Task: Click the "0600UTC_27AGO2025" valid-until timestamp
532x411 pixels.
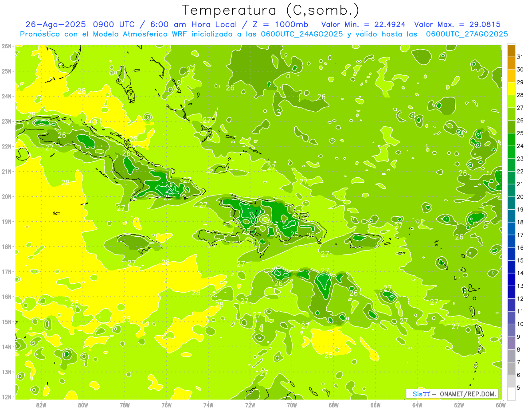Action: (467, 34)
